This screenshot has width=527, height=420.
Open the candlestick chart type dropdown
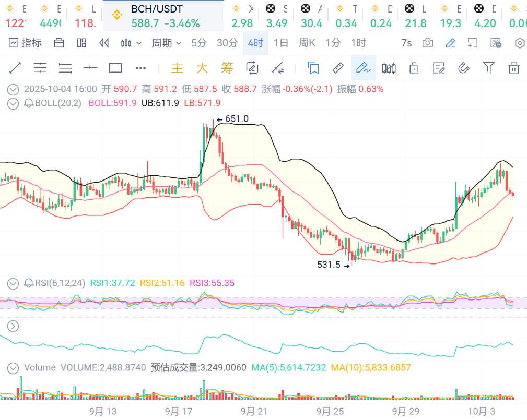(x=131, y=43)
